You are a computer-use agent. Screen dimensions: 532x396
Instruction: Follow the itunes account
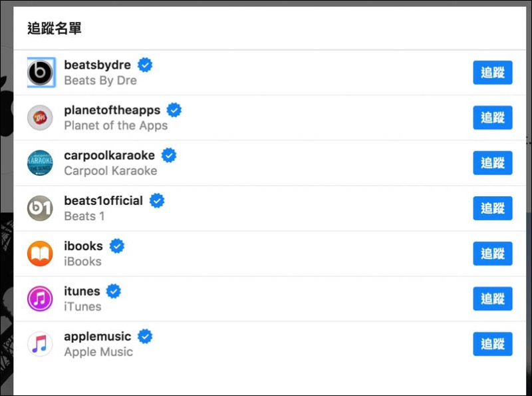tap(493, 299)
